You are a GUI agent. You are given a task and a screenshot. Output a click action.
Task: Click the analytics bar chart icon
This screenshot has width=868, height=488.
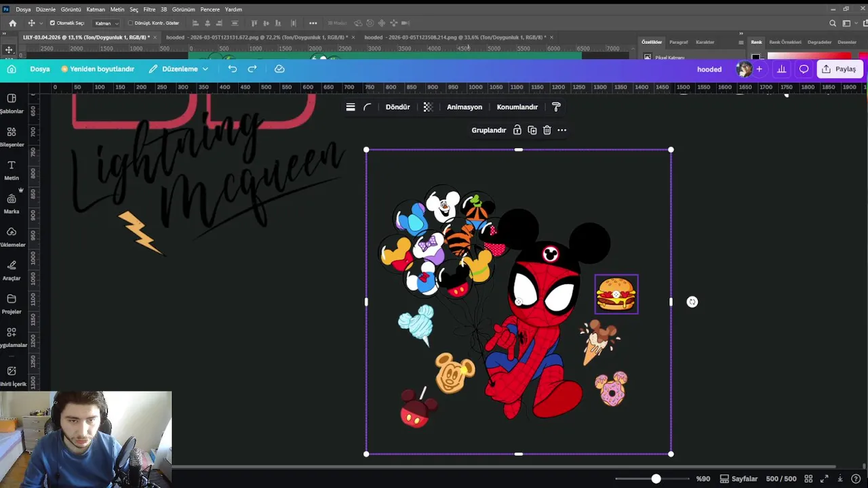point(782,68)
